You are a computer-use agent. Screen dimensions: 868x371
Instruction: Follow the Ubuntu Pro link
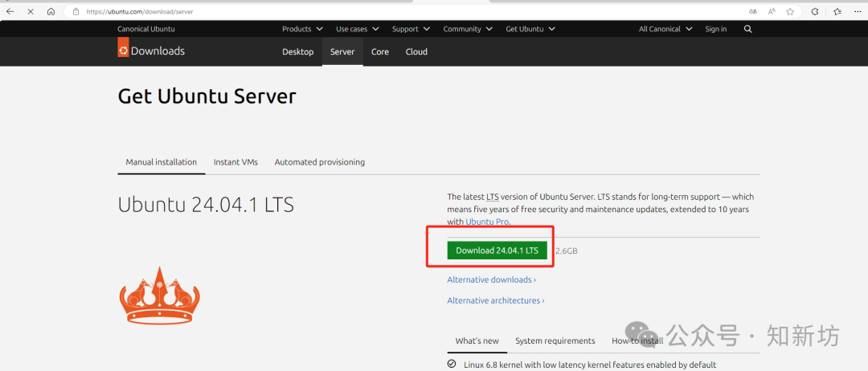[486, 222]
